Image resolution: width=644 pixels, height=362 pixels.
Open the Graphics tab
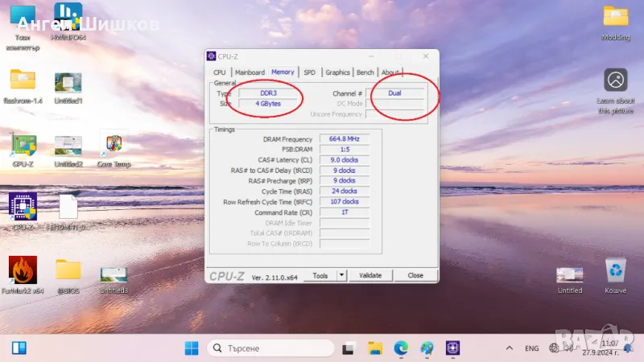(x=337, y=72)
